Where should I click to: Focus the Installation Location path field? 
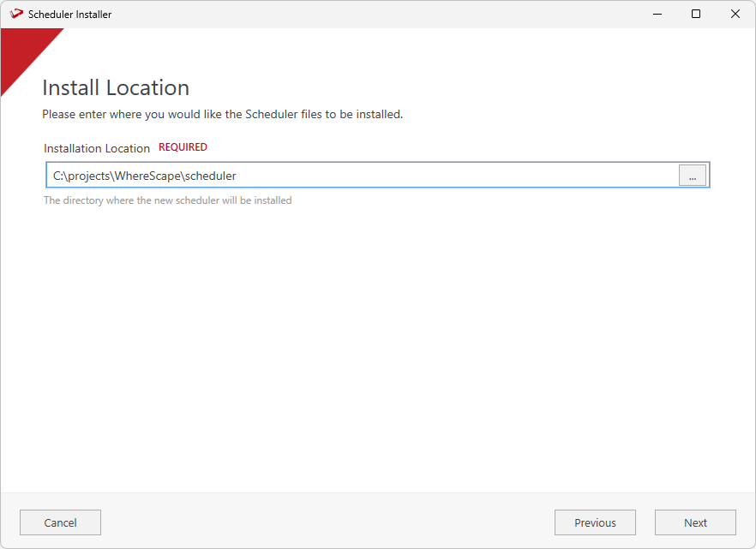429,176
